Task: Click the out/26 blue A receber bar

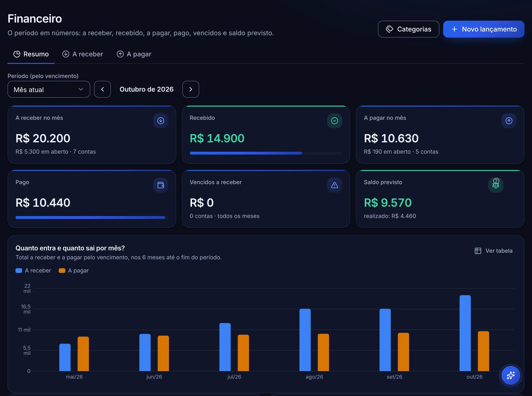Action: point(465,333)
